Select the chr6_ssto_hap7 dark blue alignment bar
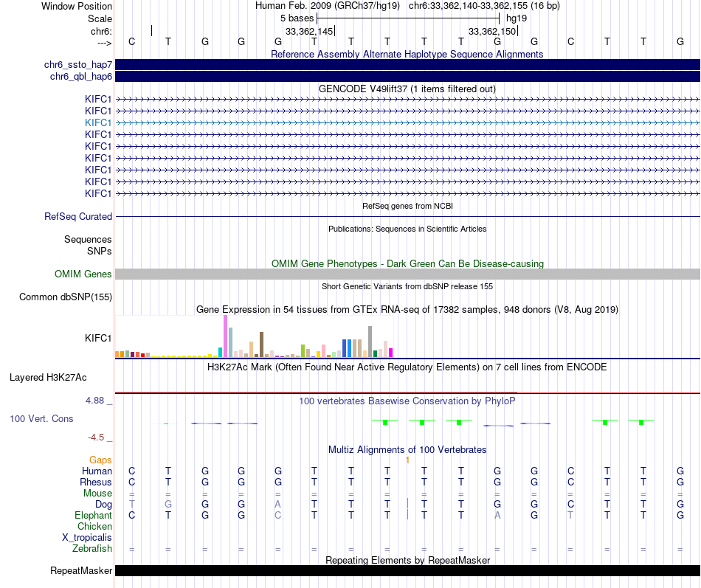This screenshot has width=701, height=588. [407, 65]
